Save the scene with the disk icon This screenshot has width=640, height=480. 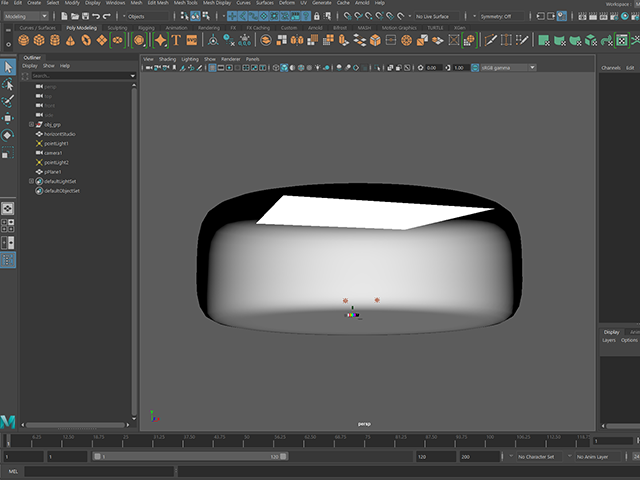pyautogui.click(x=85, y=16)
